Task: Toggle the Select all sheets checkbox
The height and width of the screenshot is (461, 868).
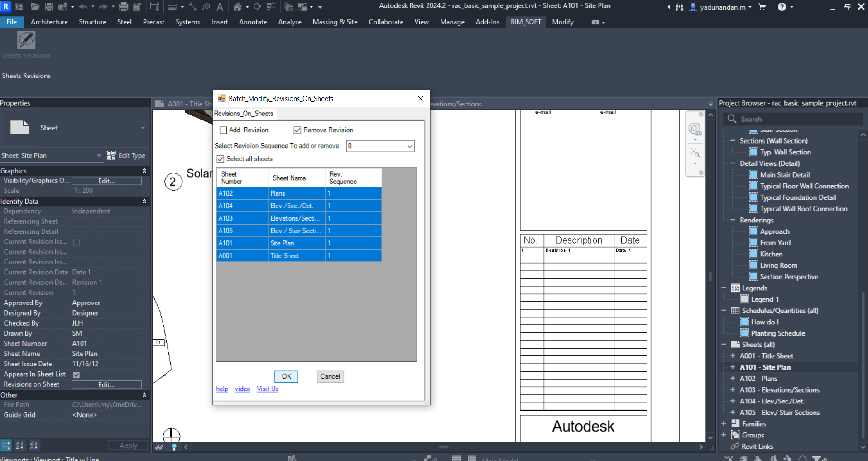Action: click(221, 159)
